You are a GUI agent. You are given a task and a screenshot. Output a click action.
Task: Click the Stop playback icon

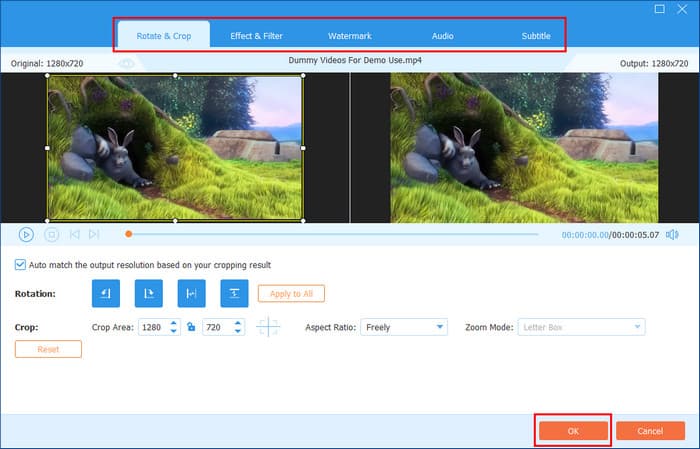(52, 234)
